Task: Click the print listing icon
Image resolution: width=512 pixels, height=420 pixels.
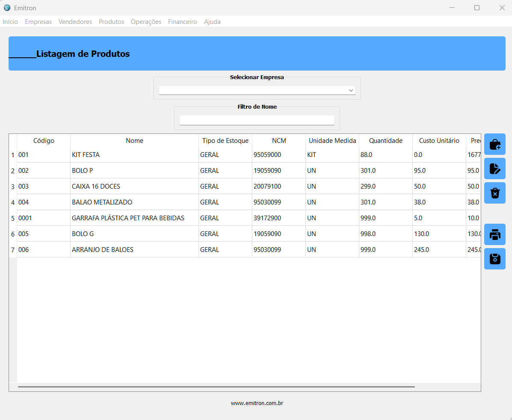Action: tap(494, 234)
